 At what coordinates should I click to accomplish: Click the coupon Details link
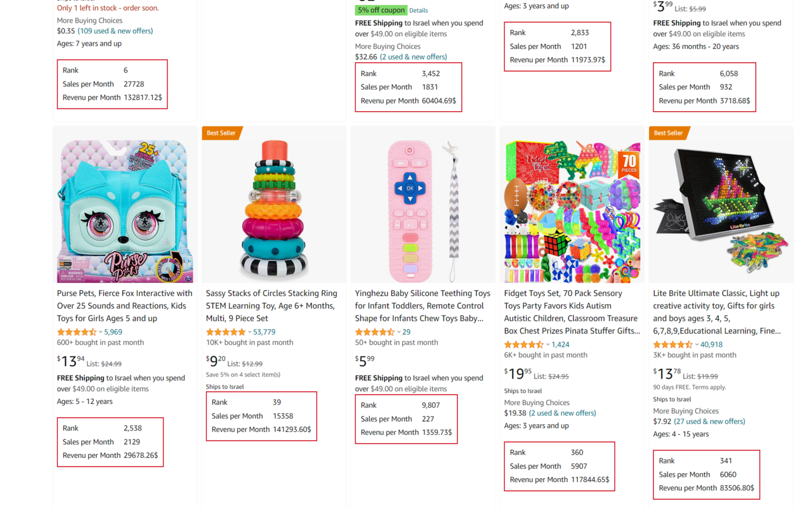[419, 11]
